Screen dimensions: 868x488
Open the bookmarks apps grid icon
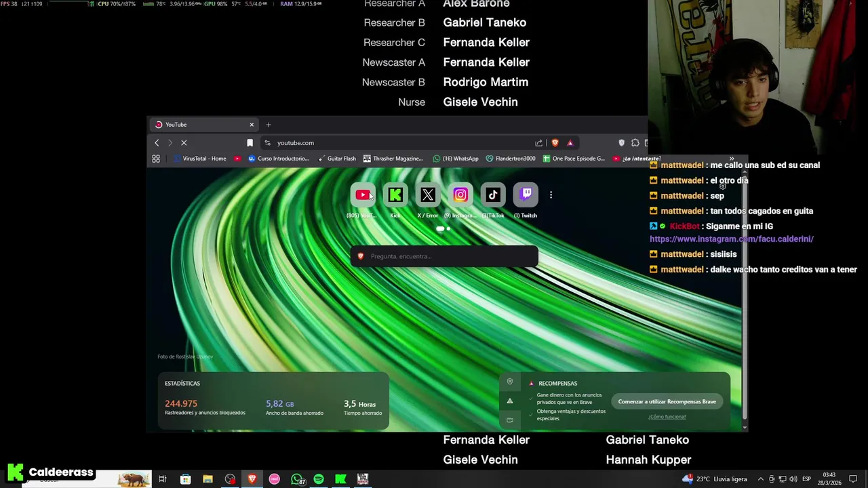pyautogui.click(x=156, y=159)
